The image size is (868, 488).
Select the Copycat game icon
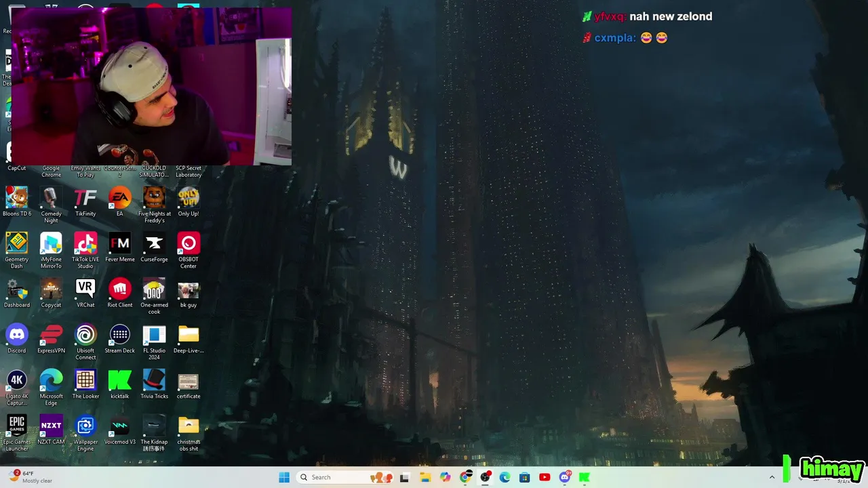click(x=51, y=293)
